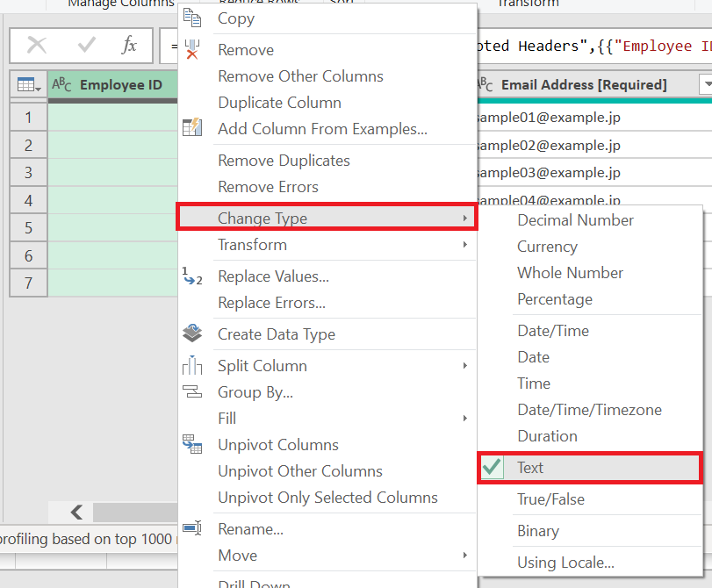This screenshot has height=588, width=712.
Task: Click the table corner select-all icon
Action: tap(29, 85)
